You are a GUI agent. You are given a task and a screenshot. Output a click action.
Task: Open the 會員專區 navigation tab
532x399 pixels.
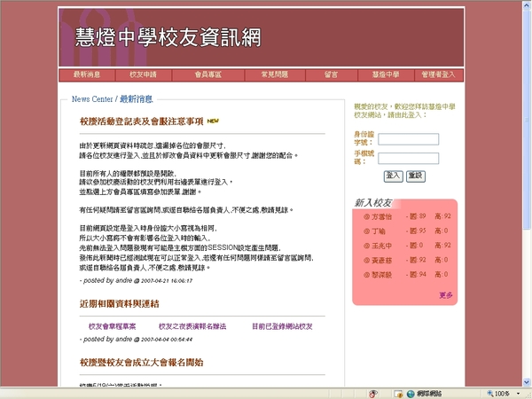(x=208, y=75)
